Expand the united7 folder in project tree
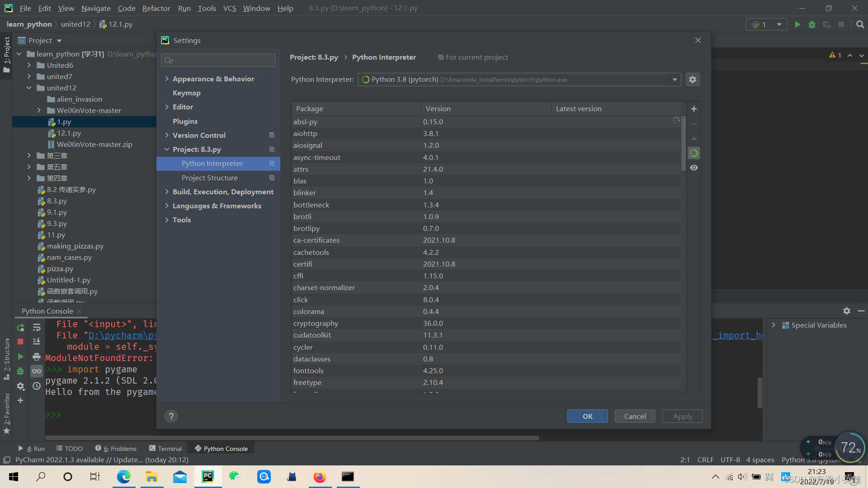 click(29, 76)
